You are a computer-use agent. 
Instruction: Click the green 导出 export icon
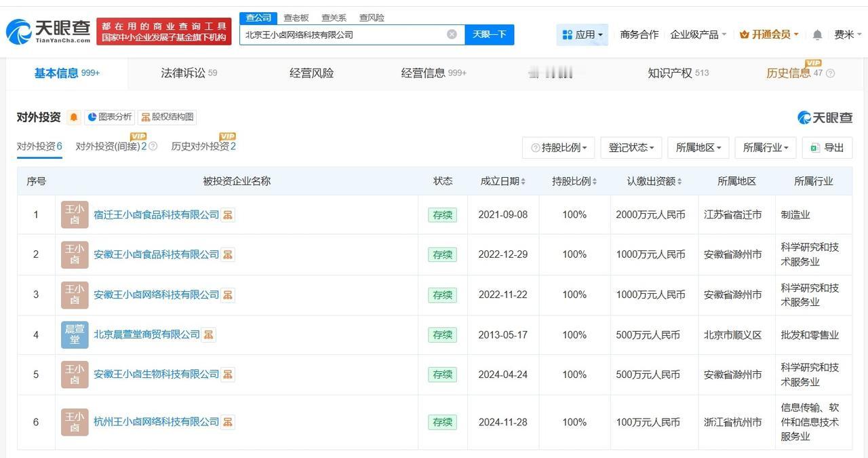[813, 147]
